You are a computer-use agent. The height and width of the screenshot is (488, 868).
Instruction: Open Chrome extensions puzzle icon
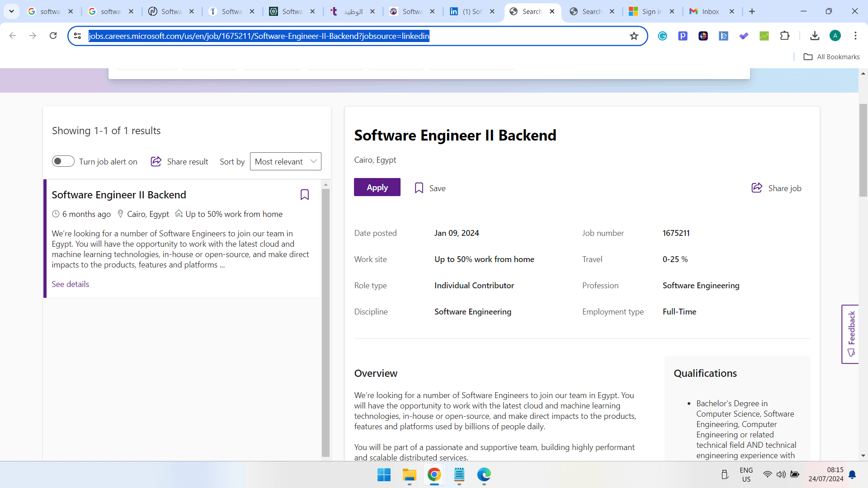(785, 36)
